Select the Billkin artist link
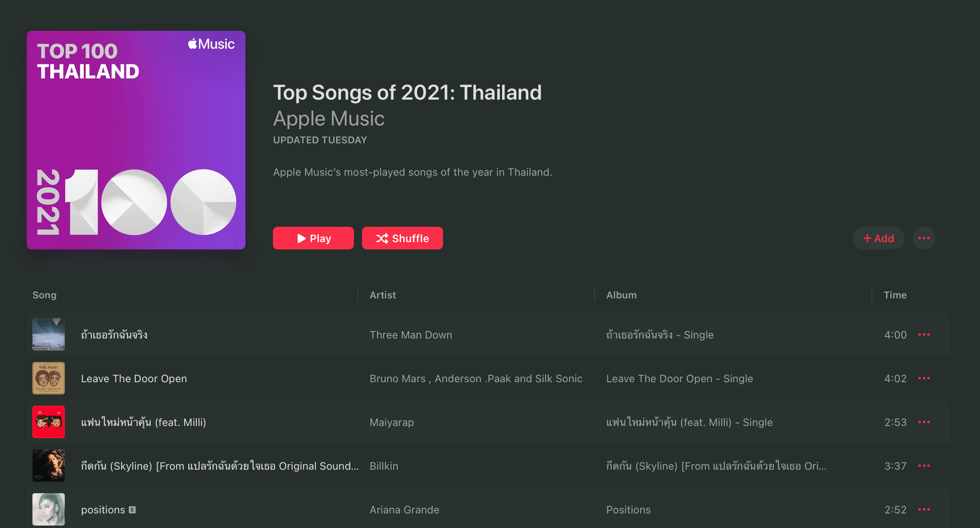The width and height of the screenshot is (980, 528). [384, 466]
